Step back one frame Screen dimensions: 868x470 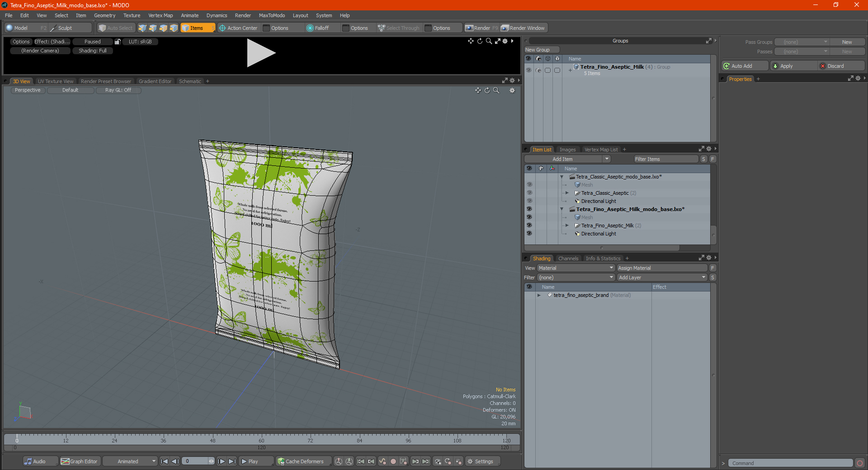pyautogui.click(x=175, y=461)
